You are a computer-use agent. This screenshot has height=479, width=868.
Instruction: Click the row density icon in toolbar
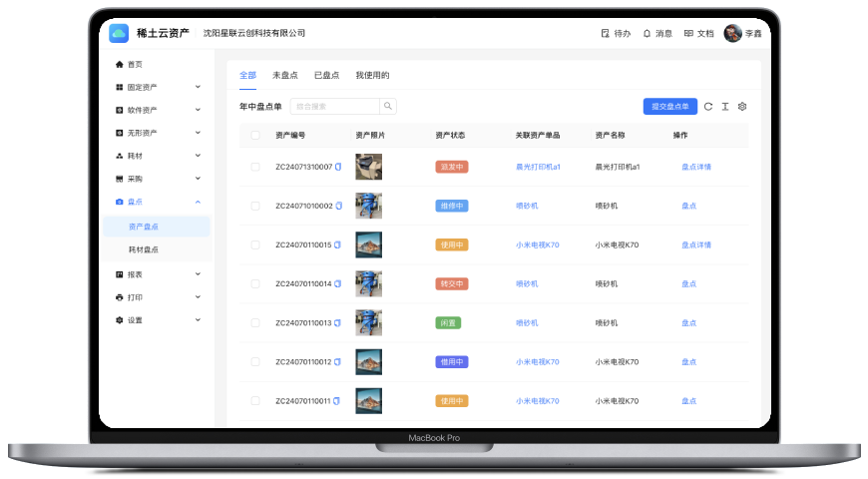725,106
